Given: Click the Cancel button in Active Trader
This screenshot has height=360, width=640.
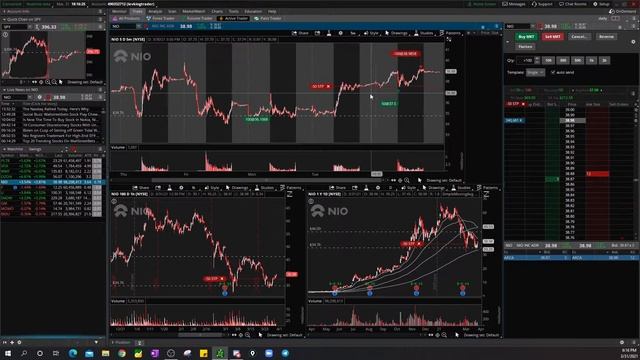Looking at the screenshot, I should click(579, 37).
